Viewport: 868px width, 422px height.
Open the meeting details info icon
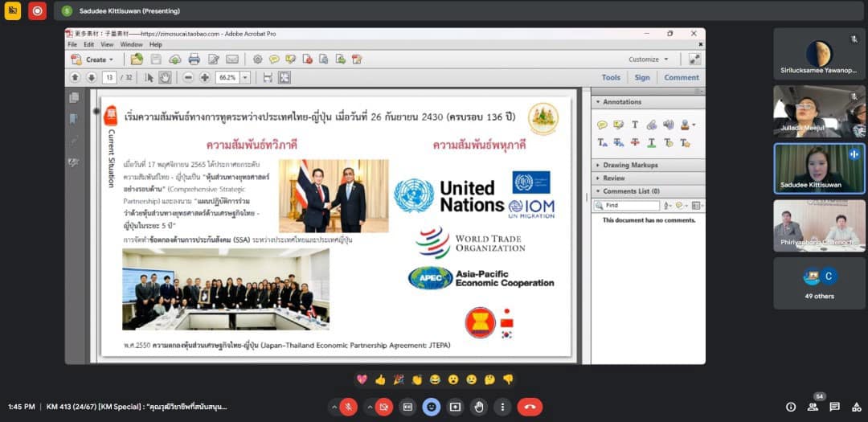(791, 407)
